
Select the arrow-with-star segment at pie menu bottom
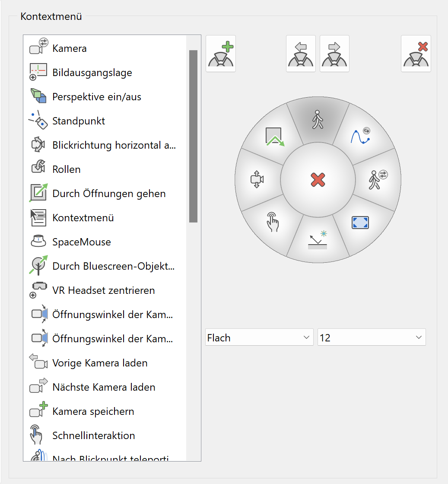pyautogui.click(x=318, y=239)
